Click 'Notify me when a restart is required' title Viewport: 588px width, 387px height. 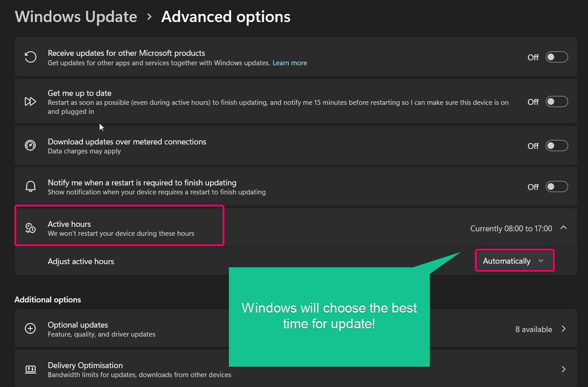pos(142,183)
